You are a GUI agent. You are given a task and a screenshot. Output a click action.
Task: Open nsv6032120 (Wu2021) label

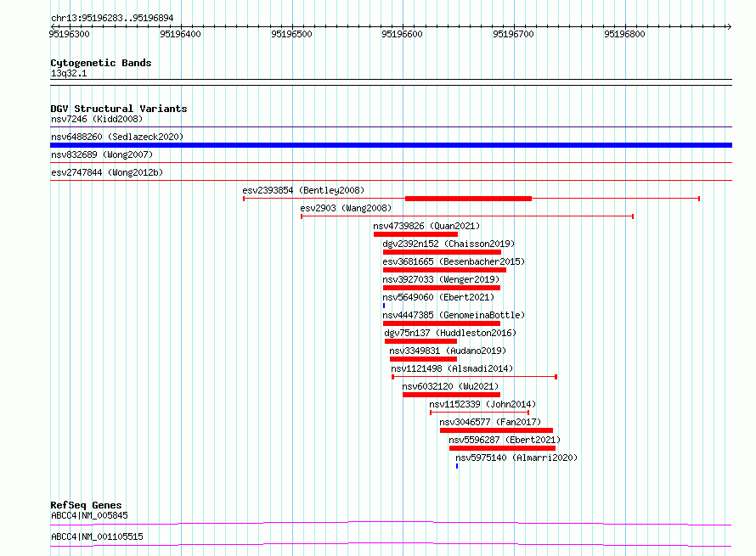point(450,386)
